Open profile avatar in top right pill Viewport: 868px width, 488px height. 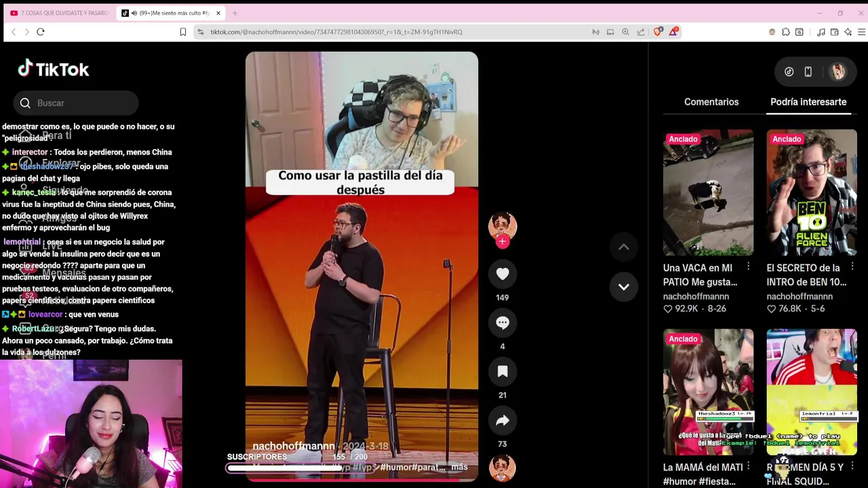(x=838, y=72)
